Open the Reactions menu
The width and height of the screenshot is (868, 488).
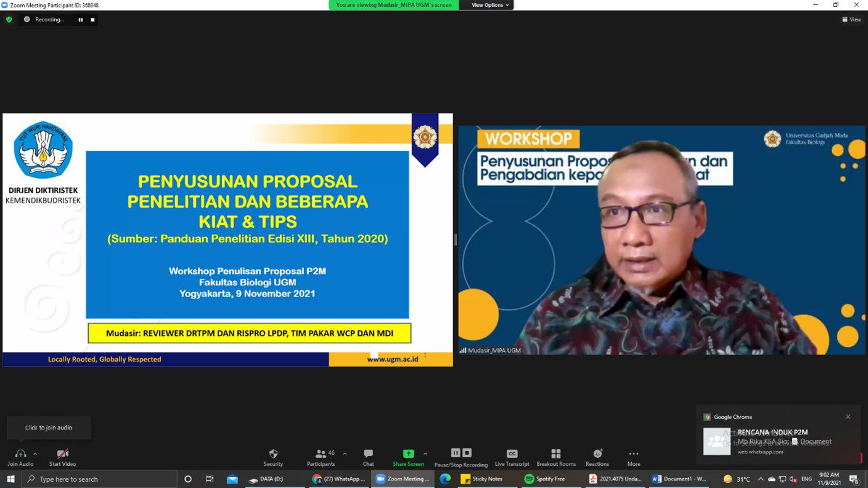(x=597, y=458)
